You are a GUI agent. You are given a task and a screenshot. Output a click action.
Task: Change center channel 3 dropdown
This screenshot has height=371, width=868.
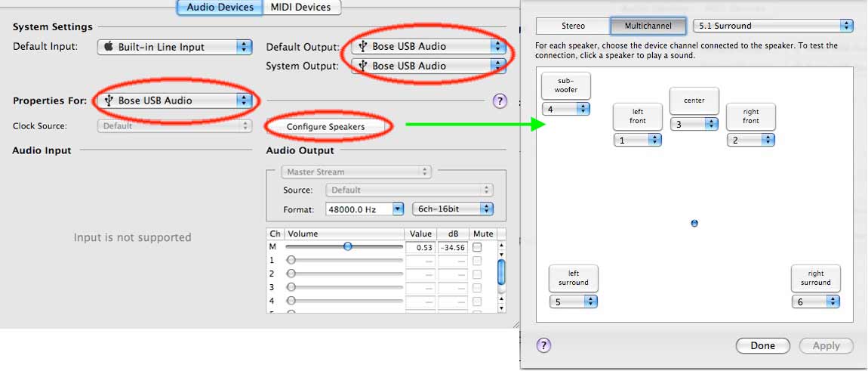tap(694, 125)
